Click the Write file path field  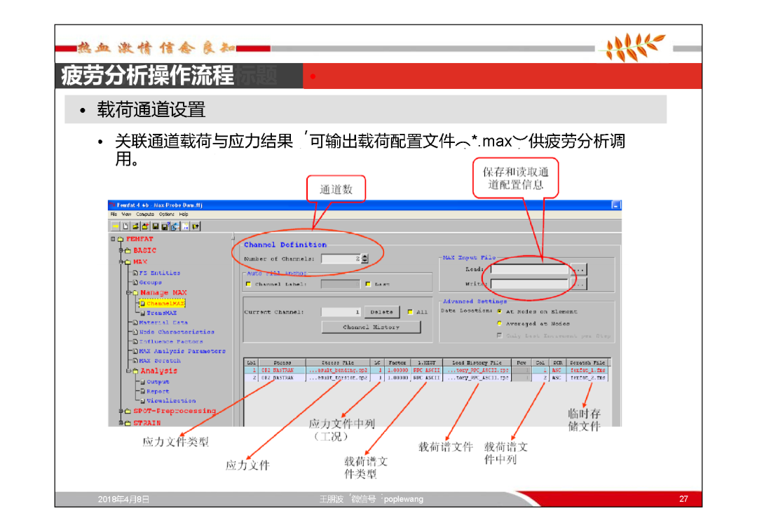[530, 285]
